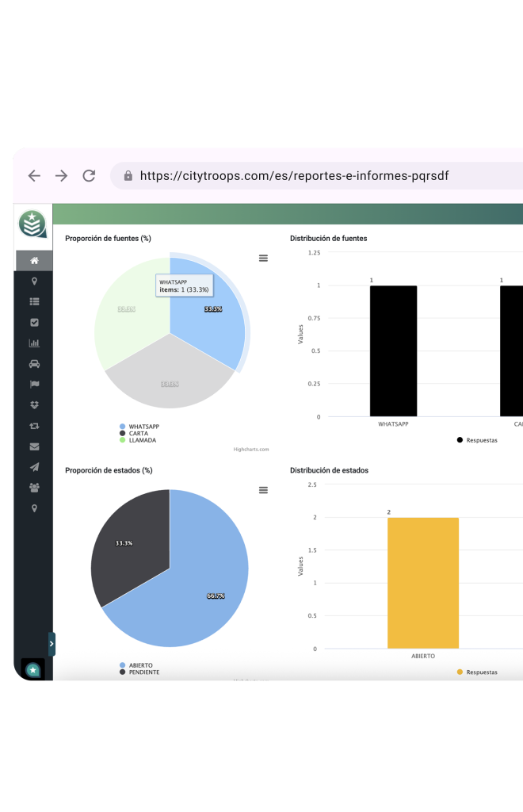This screenshot has height=812, width=523.
Task: Click the Citytroops star-chevron logo
Action: pyautogui.click(x=32, y=224)
